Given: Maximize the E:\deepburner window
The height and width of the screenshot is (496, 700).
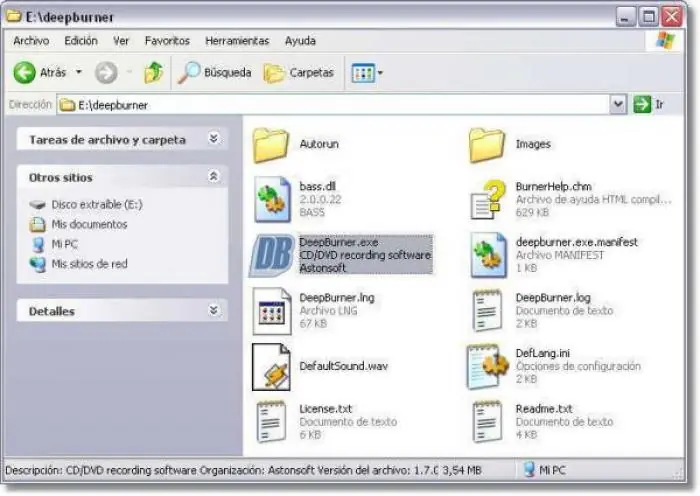Looking at the screenshot, I should tap(648, 17).
